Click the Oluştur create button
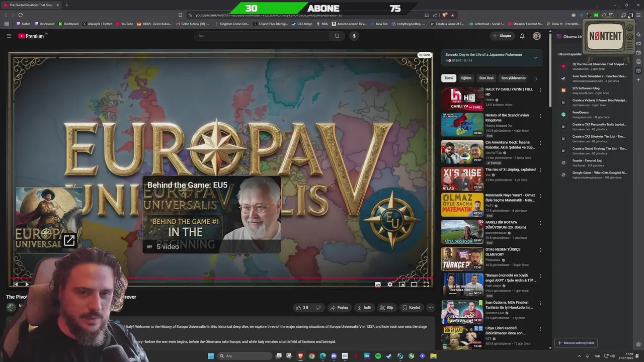The width and height of the screenshot is (644, 362). coord(502,36)
